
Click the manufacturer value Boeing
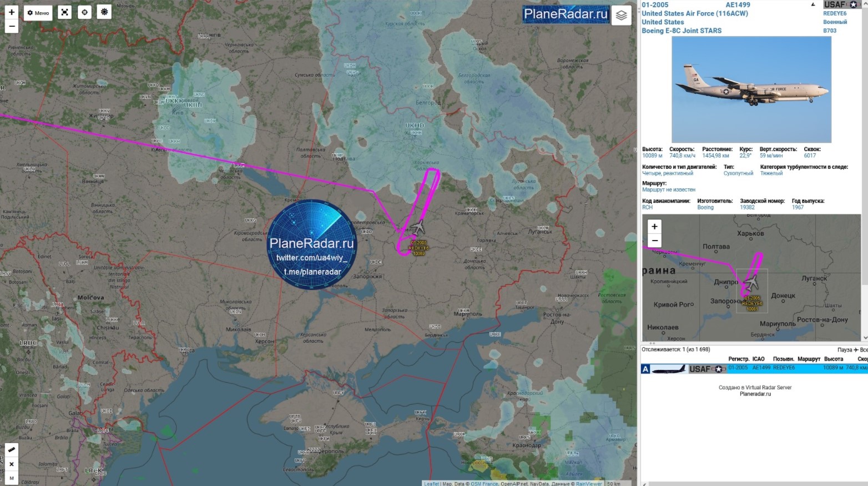click(705, 207)
